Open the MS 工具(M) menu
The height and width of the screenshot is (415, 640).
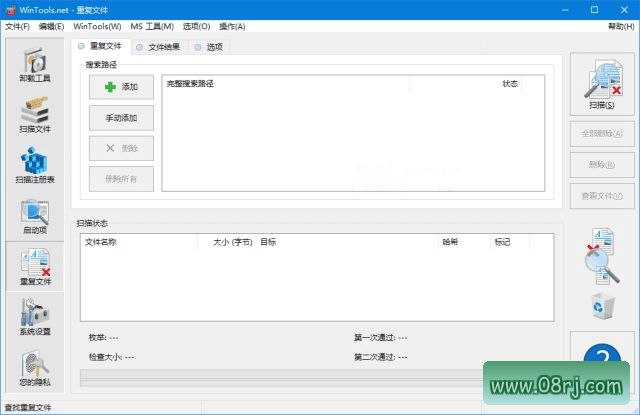coord(152,27)
